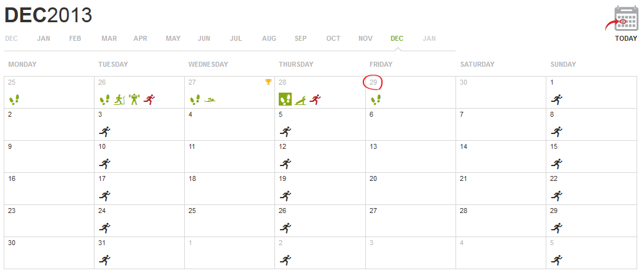This screenshot has height=276, width=644.
Task: Open the stretching activity icon on the 28th
Action: pos(300,99)
